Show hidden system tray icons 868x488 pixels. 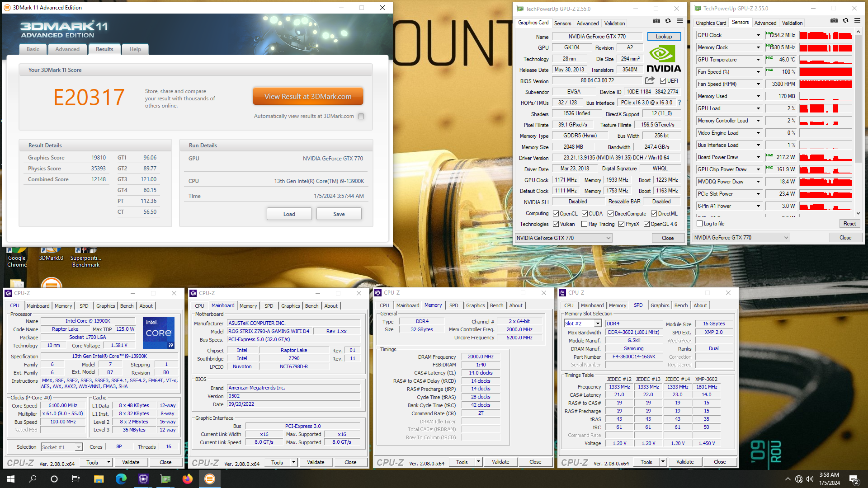click(x=788, y=479)
